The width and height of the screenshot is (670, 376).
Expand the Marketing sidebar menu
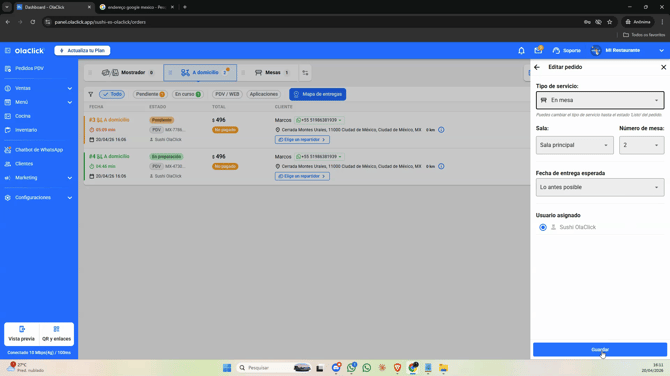coord(38,178)
